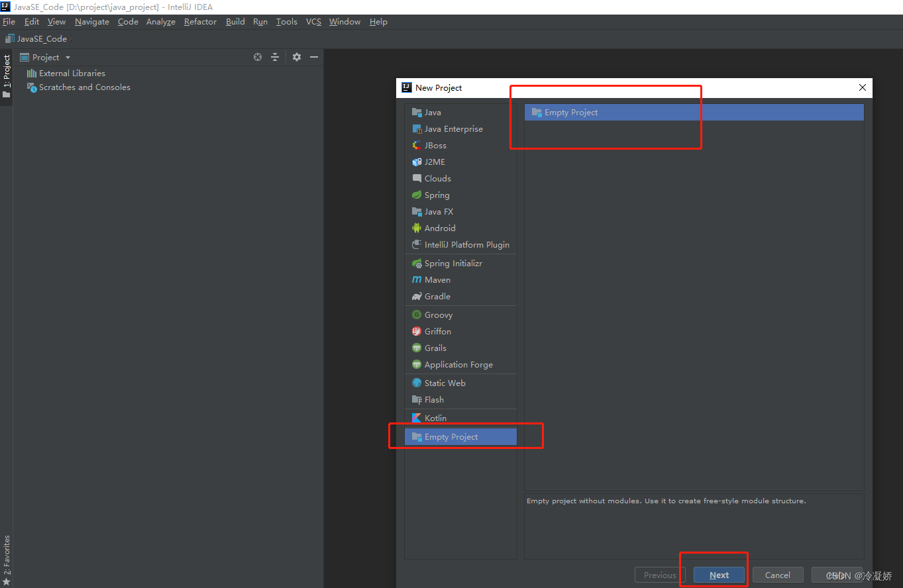Select the J2ME project icon
Viewport: 903px width, 588px height.
[417, 162]
